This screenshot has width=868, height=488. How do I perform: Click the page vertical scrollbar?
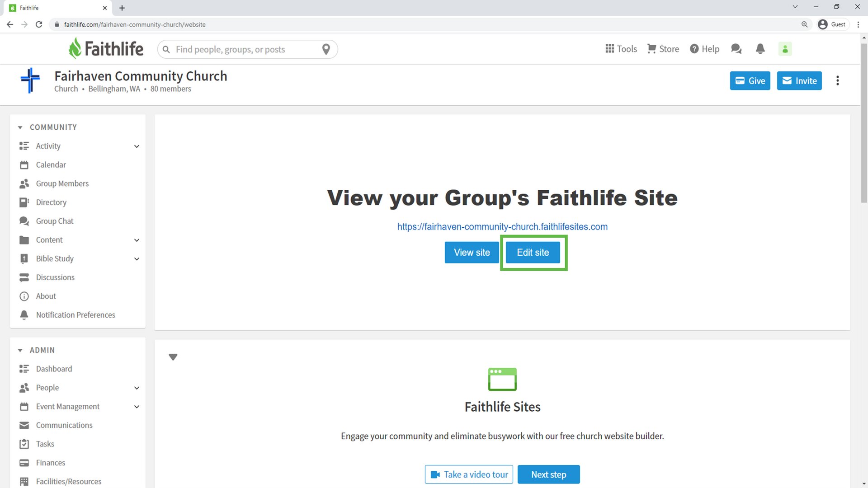(864, 123)
